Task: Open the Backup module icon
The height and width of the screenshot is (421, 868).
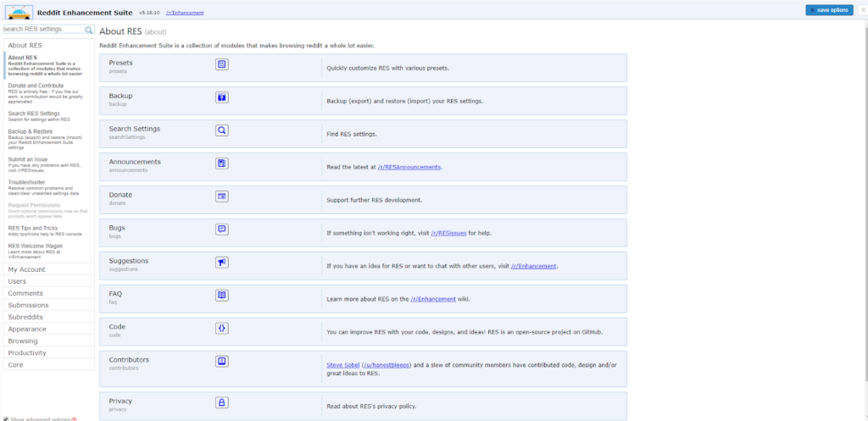Action: point(221,97)
